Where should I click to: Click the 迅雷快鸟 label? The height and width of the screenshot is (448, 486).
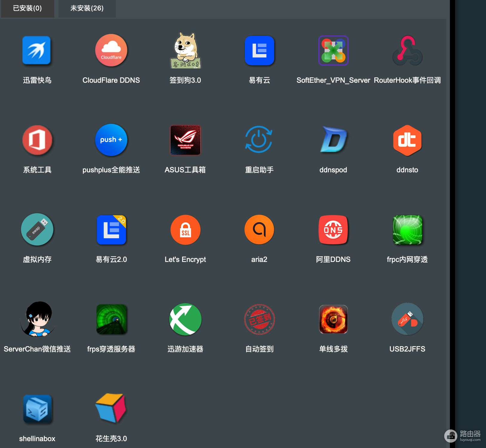point(37,80)
